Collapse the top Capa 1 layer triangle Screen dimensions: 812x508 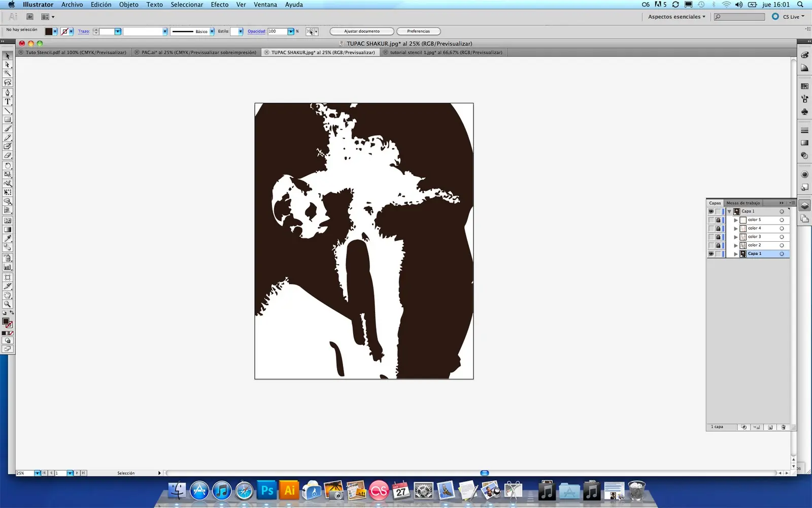[x=729, y=211]
